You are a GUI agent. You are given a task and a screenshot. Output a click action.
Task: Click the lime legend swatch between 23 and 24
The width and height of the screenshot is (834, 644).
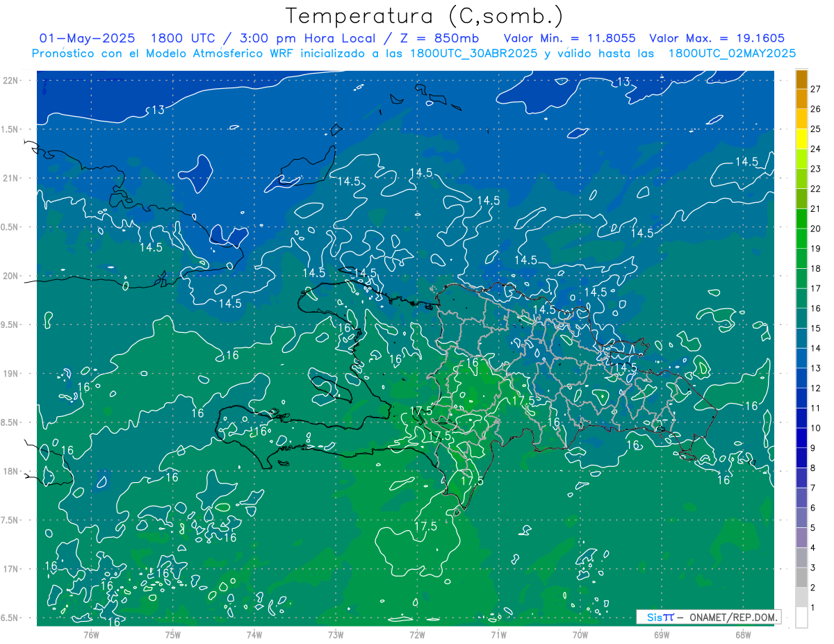point(801,159)
